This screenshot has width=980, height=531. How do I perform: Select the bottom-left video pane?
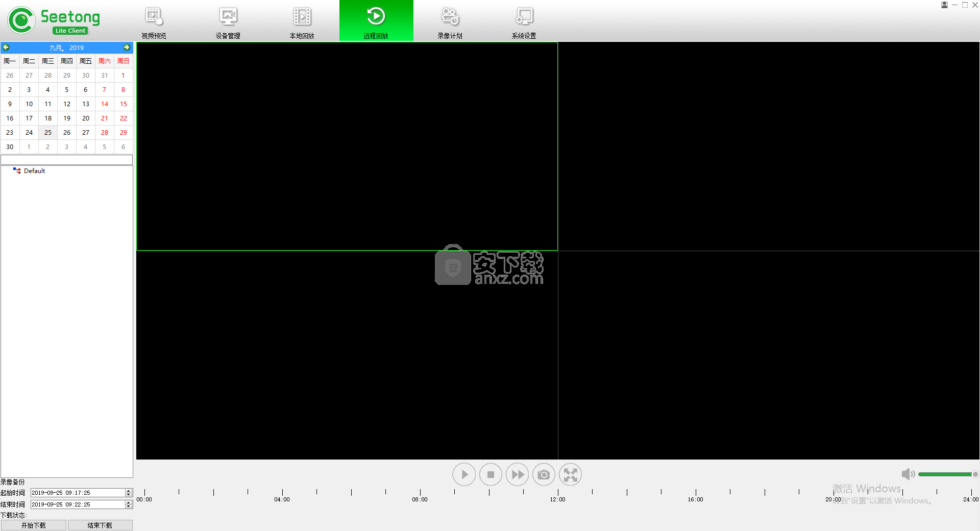coord(347,355)
